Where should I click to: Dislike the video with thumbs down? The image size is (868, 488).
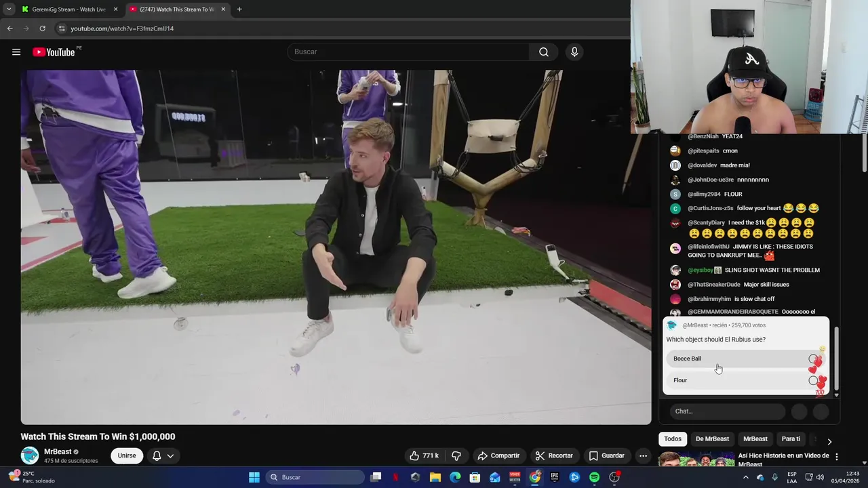pyautogui.click(x=456, y=455)
